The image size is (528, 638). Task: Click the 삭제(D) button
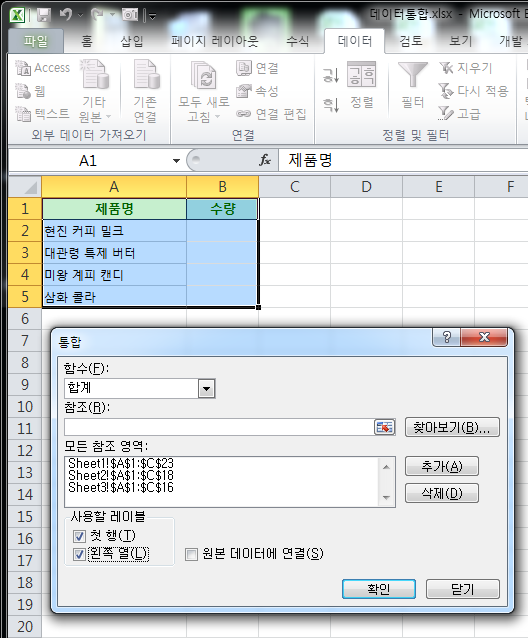click(x=442, y=494)
